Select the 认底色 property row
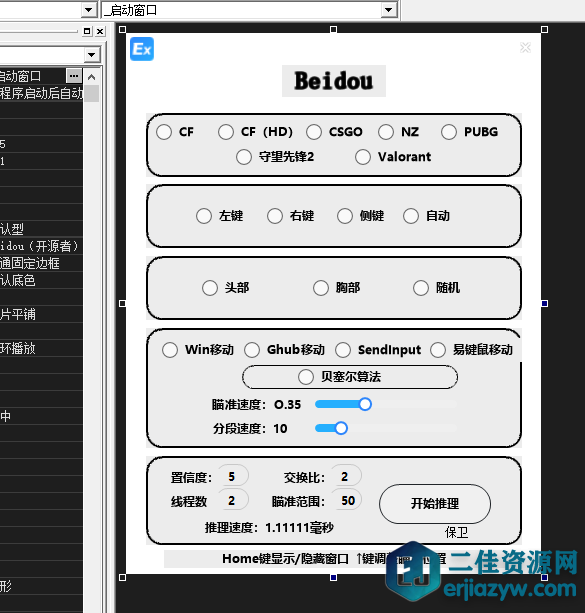 tap(41, 280)
